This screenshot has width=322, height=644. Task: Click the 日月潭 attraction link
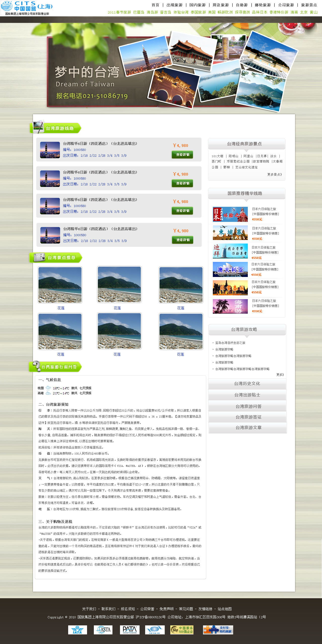coord(262,156)
